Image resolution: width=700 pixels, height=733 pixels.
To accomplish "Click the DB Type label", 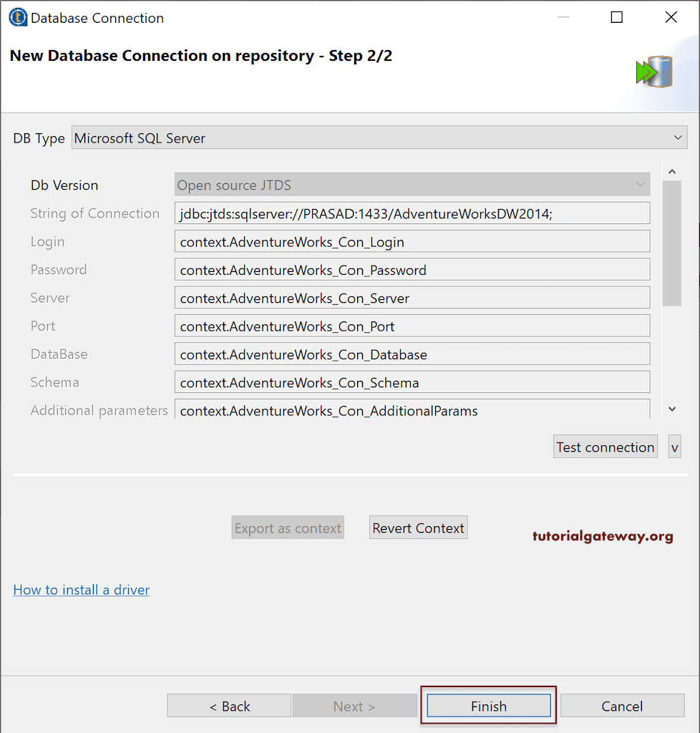I will pyautogui.click(x=39, y=138).
